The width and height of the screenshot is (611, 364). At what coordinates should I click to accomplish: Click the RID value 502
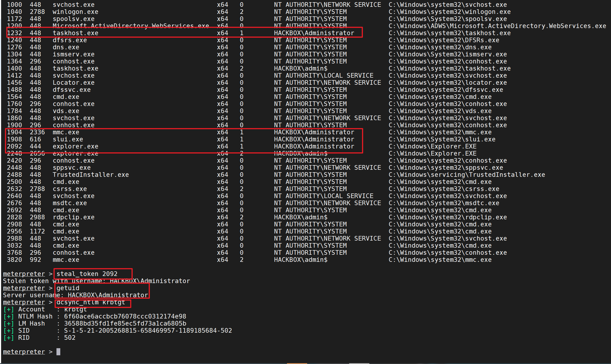(70, 338)
